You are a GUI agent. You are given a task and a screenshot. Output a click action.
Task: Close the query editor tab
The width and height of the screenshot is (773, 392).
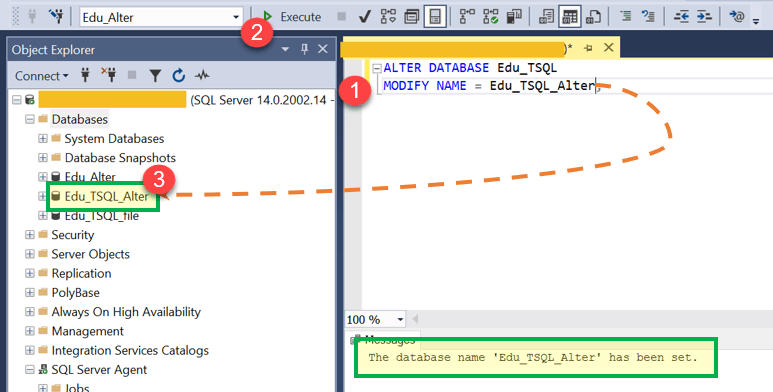click(x=609, y=47)
